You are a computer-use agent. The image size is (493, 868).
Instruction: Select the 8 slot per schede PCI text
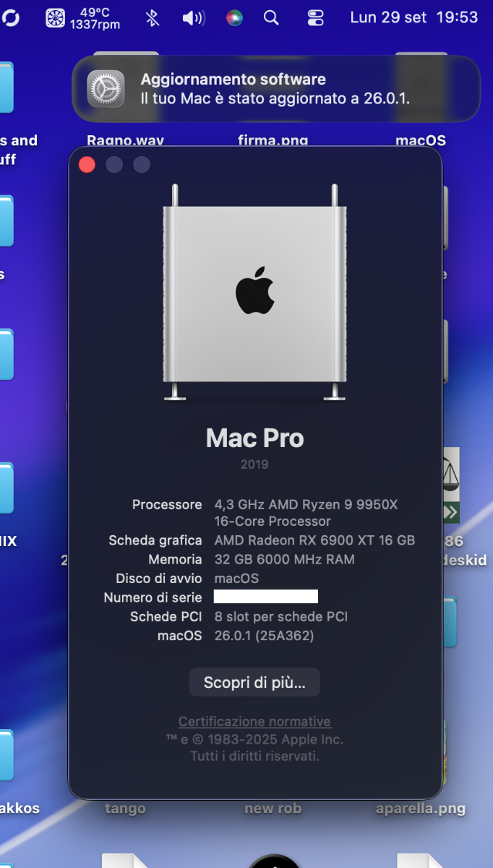point(281,616)
